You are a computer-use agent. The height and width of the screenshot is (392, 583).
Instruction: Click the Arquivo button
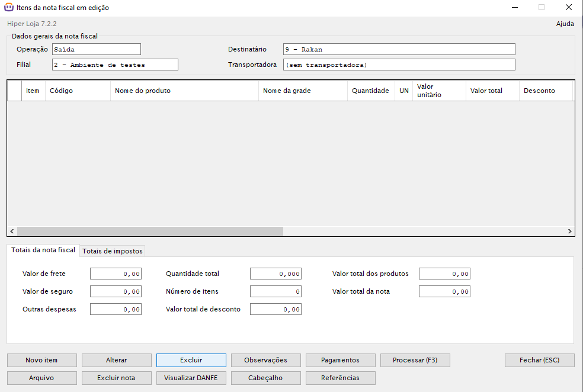41,378
